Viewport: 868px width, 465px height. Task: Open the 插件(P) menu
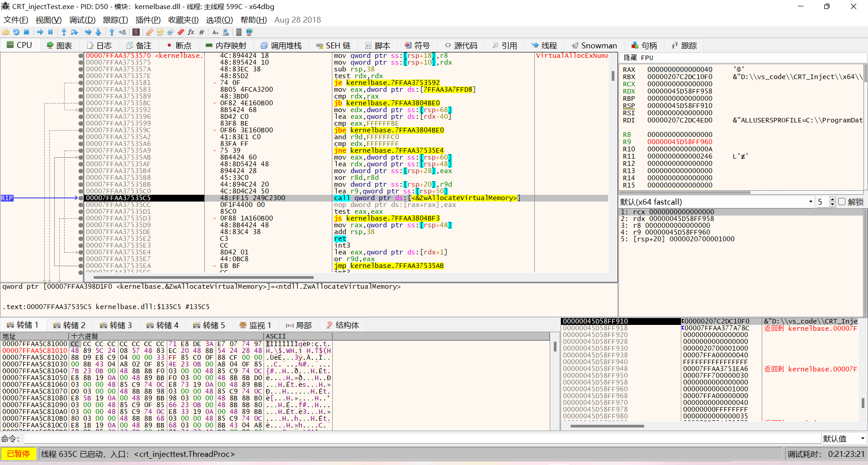(148, 20)
